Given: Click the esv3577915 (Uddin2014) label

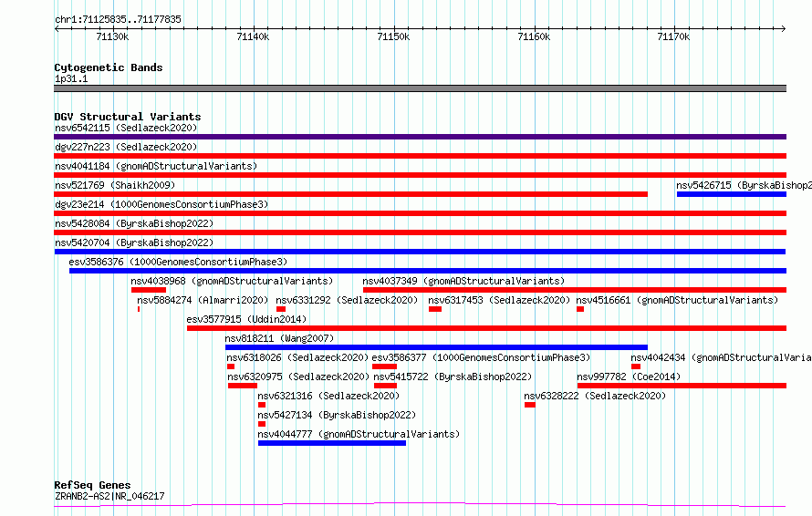Looking at the screenshot, I should point(246,319).
